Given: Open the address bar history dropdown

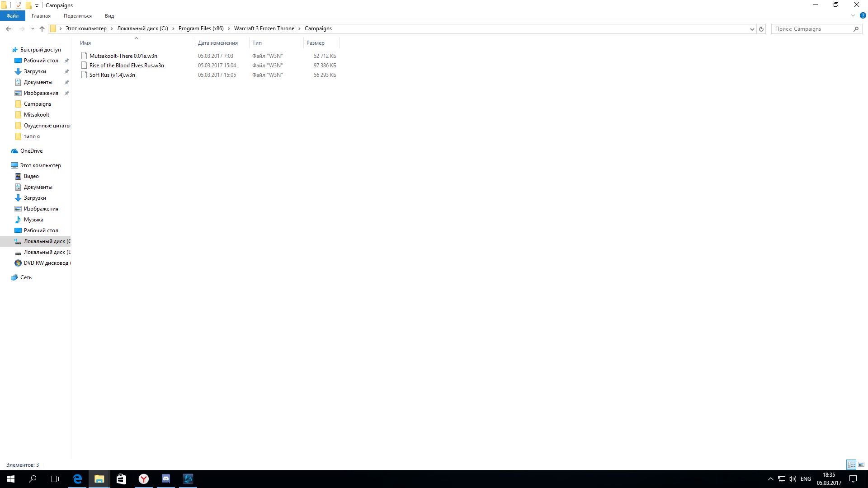Looking at the screenshot, I should coord(752,29).
